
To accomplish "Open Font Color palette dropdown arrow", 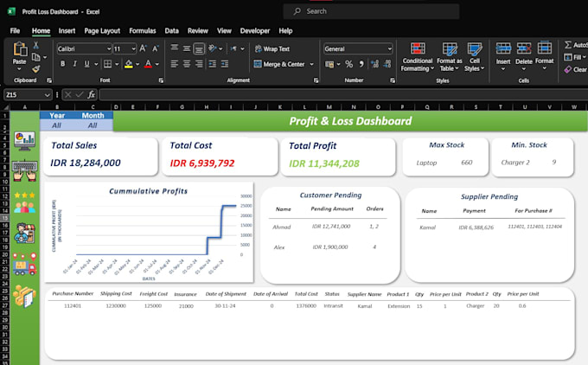I will coord(157,64).
